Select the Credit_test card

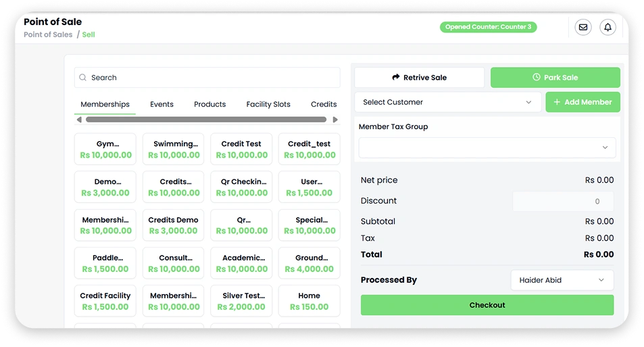[309, 149]
